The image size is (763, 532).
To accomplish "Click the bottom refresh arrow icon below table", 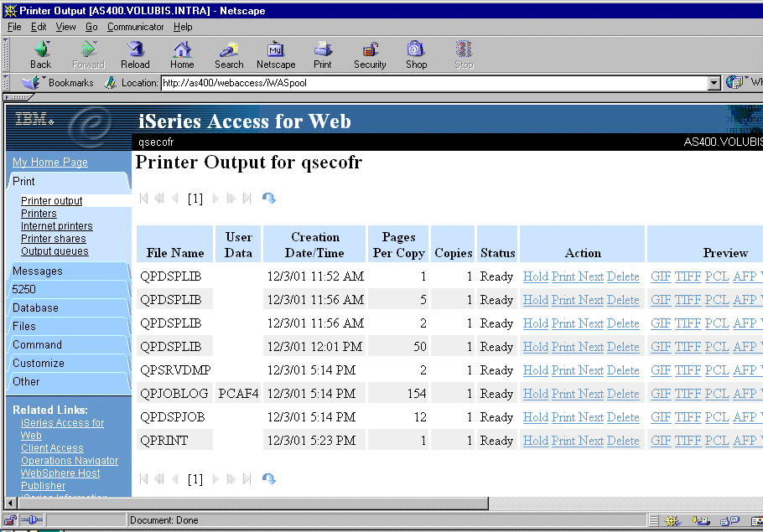I will click(x=269, y=478).
